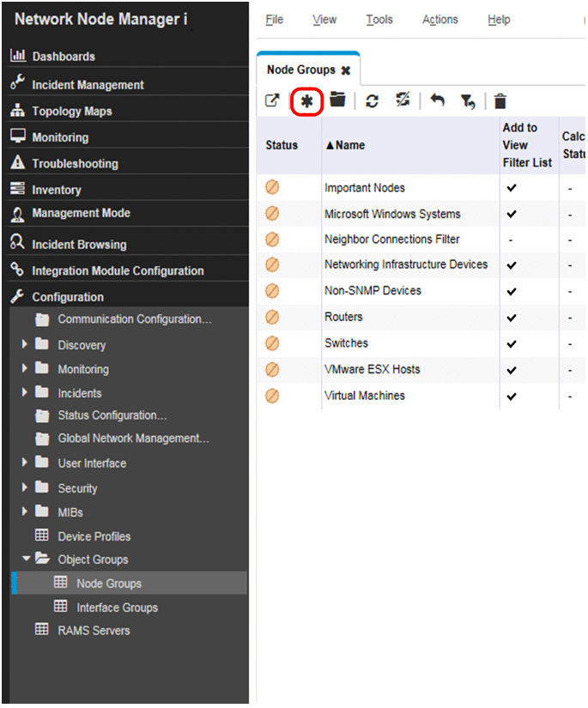Sort by the Name column header
The image size is (588, 708).
[345, 146]
